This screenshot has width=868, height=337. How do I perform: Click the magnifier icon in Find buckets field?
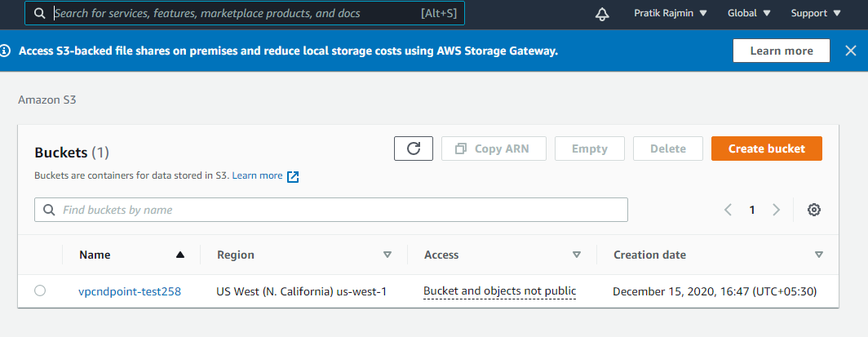pyautogui.click(x=49, y=210)
